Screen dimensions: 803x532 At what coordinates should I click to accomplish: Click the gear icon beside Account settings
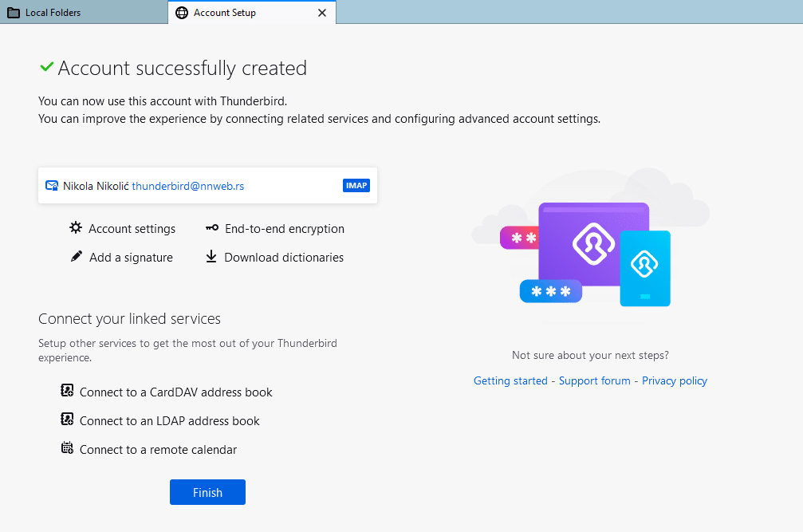[x=76, y=228]
